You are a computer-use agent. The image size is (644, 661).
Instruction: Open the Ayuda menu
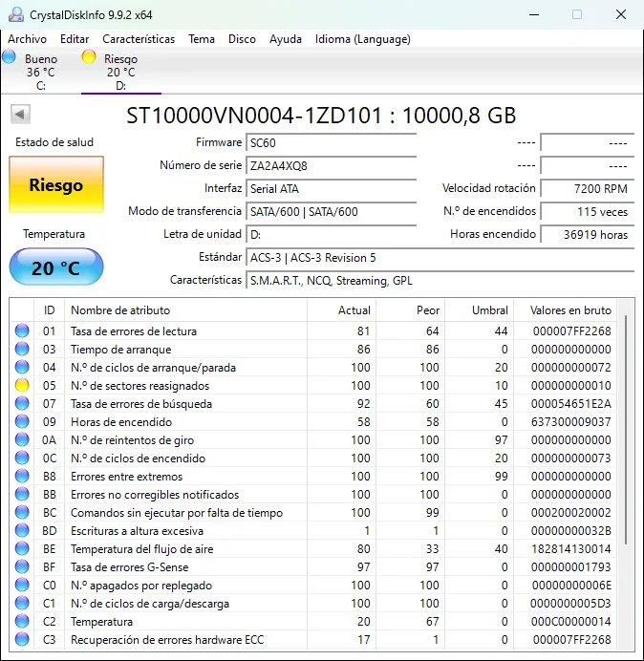coord(286,39)
